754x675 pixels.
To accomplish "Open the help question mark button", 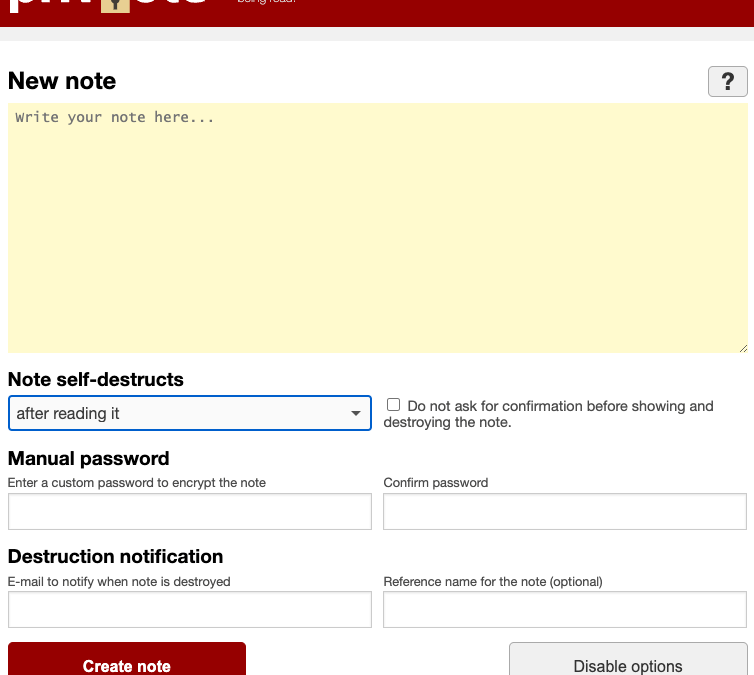I will [727, 81].
